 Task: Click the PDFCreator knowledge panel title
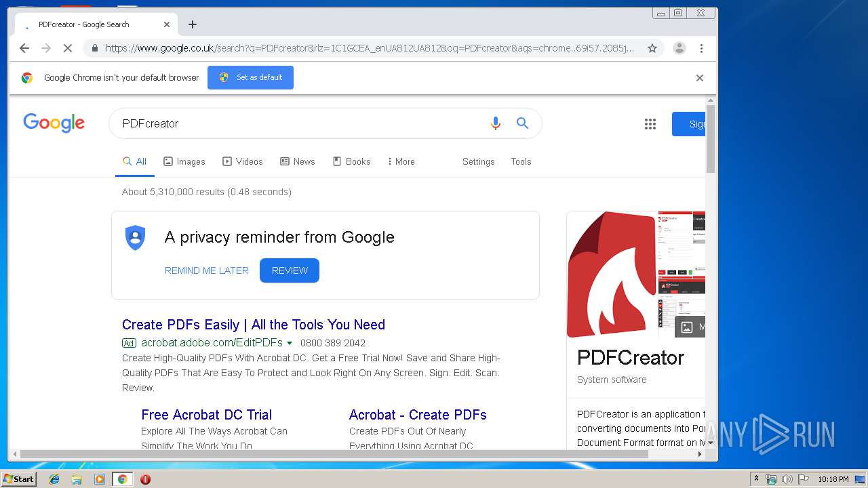[x=631, y=357]
